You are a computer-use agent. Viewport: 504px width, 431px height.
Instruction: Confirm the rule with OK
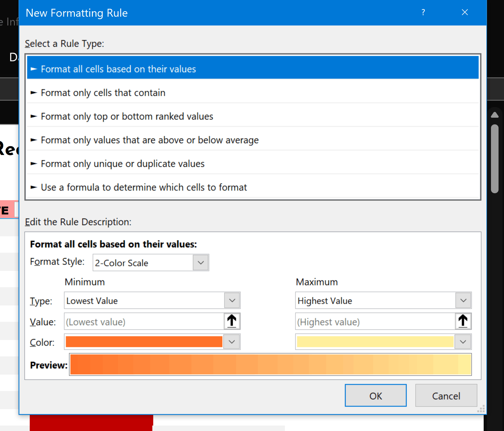coord(375,396)
